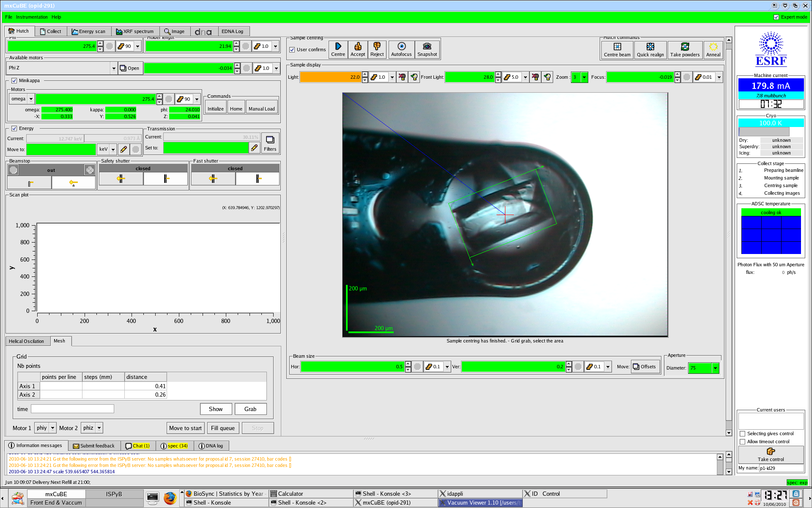Expand the Aperture Diameter dropdown
This screenshot has width=812, height=508.
click(714, 368)
